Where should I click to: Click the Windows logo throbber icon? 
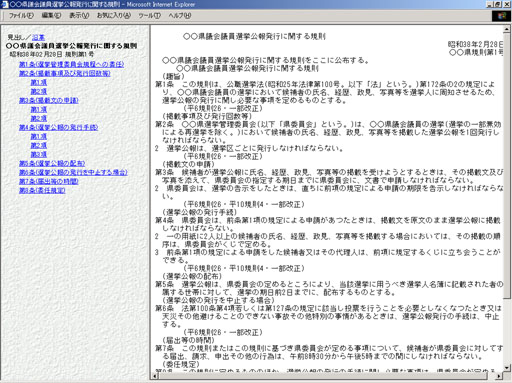pyautogui.click(x=501, y=16)
